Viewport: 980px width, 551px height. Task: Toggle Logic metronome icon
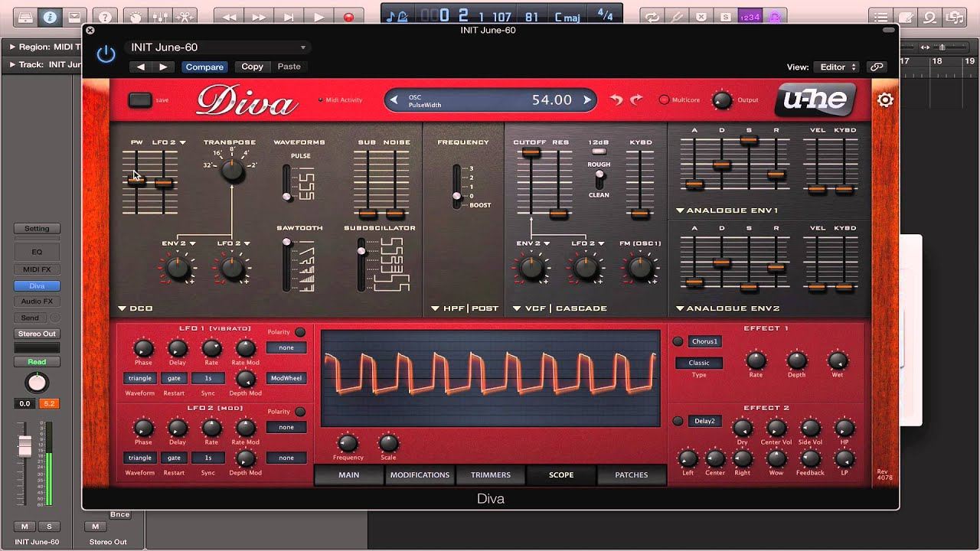click(x=774, y=17)
